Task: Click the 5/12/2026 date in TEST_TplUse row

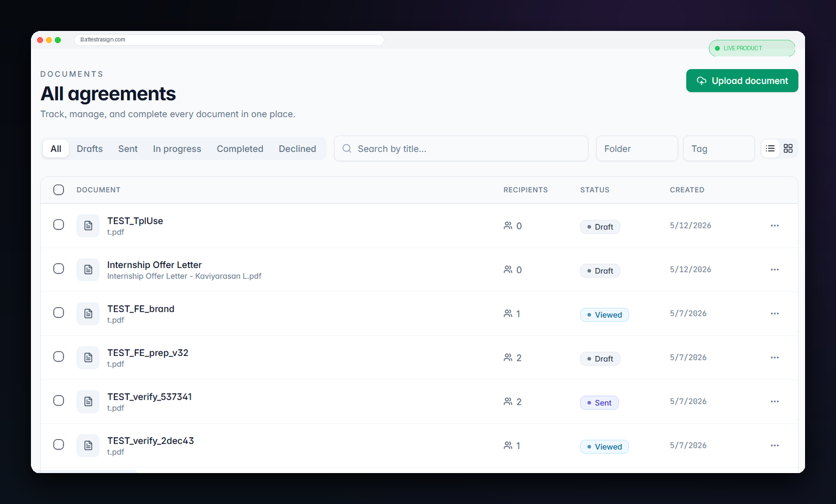Action: tap(691, 225)
